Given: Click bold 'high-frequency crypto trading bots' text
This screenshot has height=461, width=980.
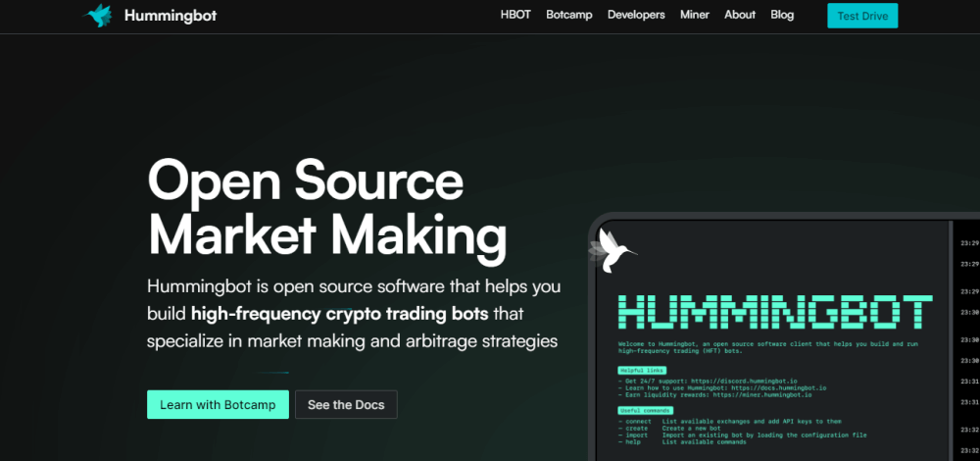Looking at the screenshot, I should [x=340, y=314].
